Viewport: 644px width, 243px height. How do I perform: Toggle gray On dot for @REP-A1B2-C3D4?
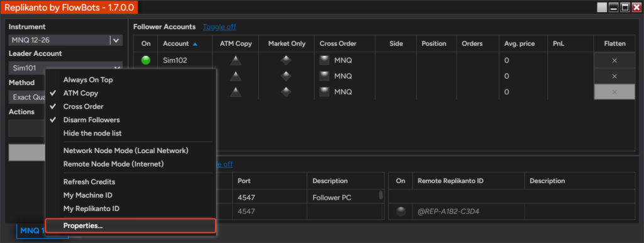[x=401, y=212]
